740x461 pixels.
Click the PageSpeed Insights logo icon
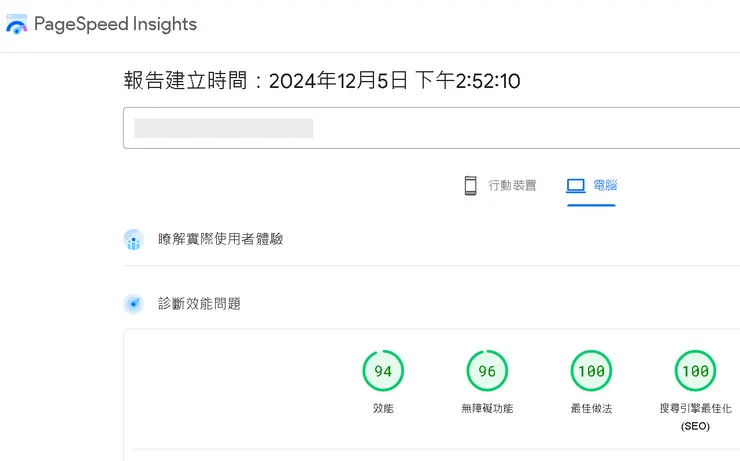click(16, 25)
